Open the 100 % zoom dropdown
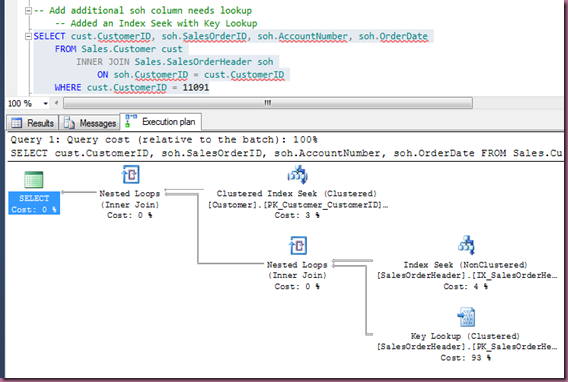568x382 pixels. click(45, 104)
